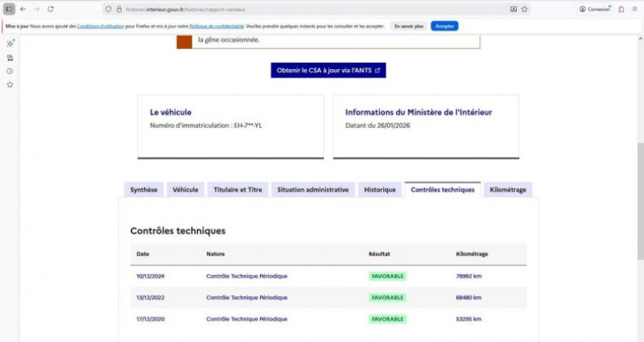Switch to the Titulaire et Titre tab

click(237, 190)
